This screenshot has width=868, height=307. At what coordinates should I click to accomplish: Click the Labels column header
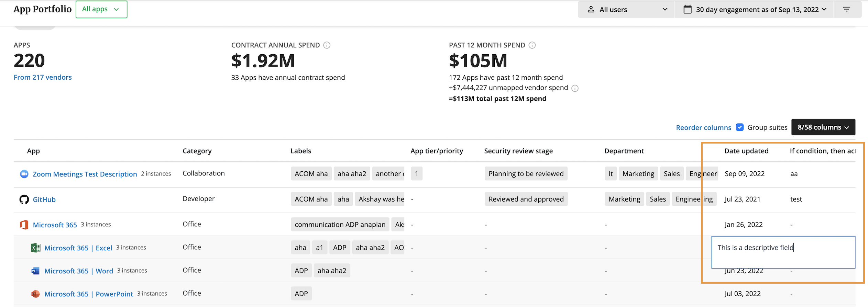[x=301, y=151]
